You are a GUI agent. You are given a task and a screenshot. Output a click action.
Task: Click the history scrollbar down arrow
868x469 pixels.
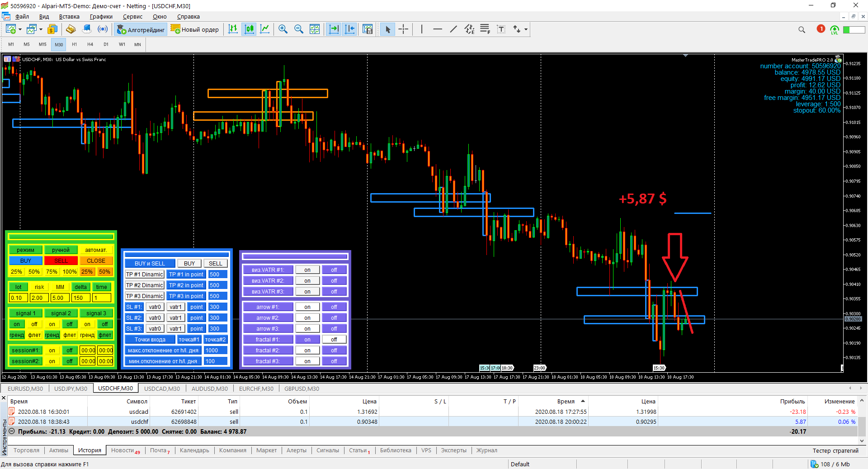point(862,441)
